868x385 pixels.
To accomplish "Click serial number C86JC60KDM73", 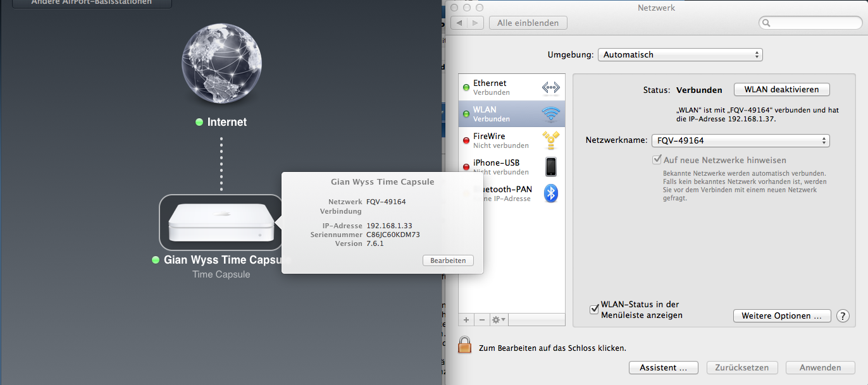I will (x=393, y=235).
